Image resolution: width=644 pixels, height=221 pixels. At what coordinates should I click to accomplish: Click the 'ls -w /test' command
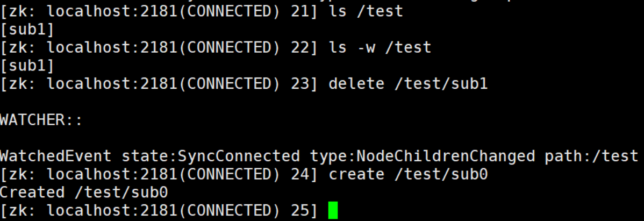[x=380, y=47]
